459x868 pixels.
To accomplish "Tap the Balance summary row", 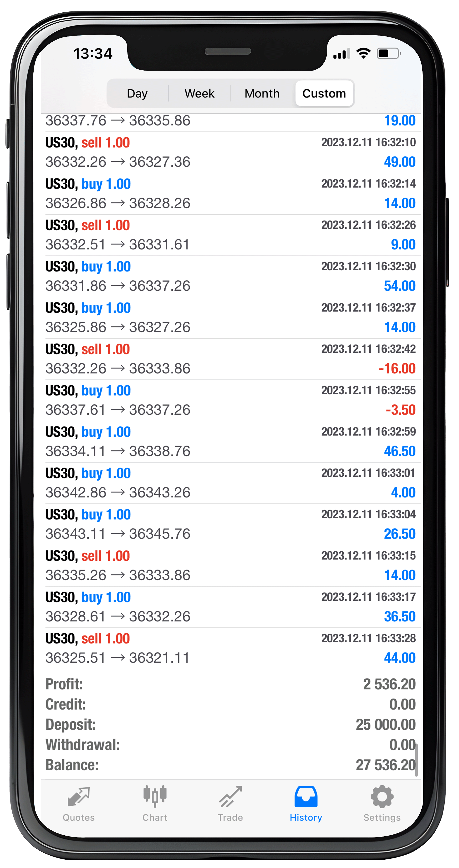I will point(230,765).
